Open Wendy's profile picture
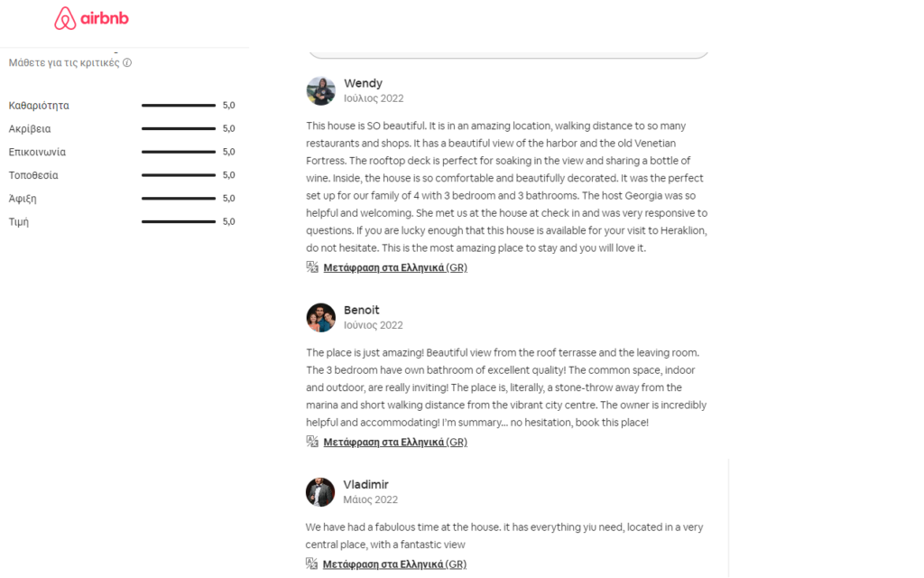This screenshot has width=924, height=578. coord(320,90)
